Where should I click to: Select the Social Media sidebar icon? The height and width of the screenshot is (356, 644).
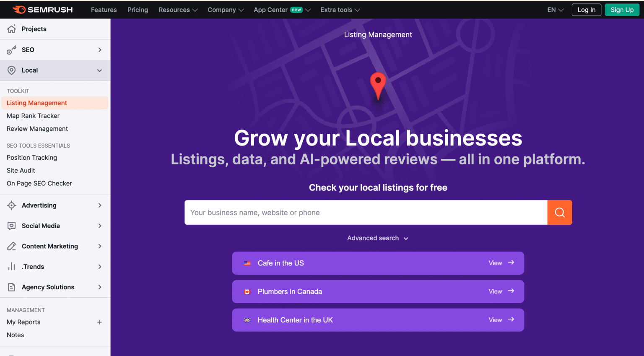[x=11, y=226]
